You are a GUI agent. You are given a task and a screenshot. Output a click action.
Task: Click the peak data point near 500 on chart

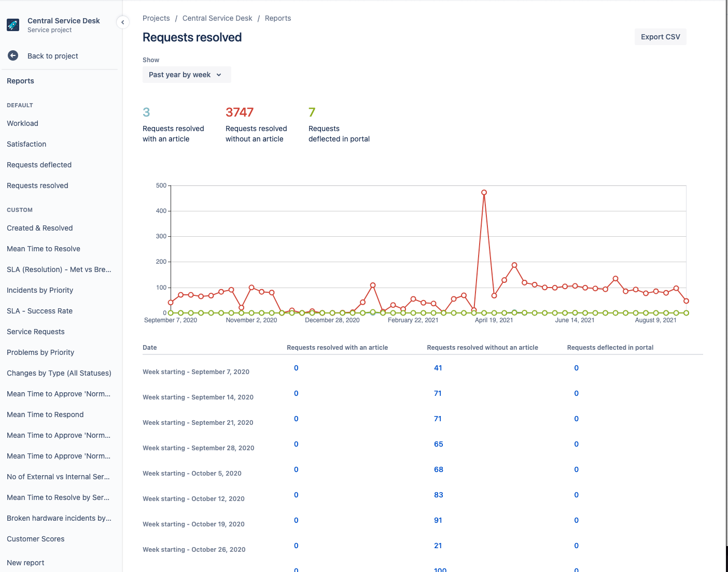[484, 192]
